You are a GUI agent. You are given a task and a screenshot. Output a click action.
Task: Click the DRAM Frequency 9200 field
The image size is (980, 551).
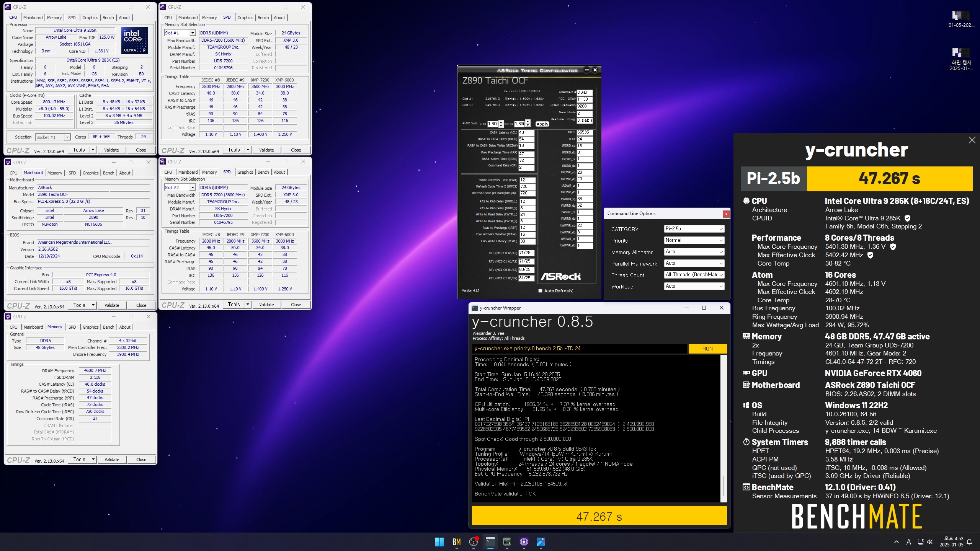[x=585, y=106]
